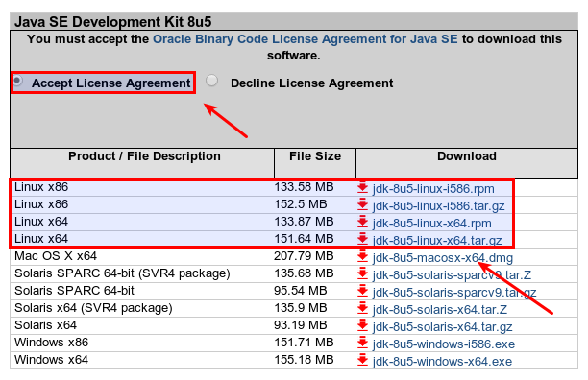Click download icon for jdk-8u5-windows-x64.exe
This screenshot has height=380, width=588.
[x=362, y=360]
